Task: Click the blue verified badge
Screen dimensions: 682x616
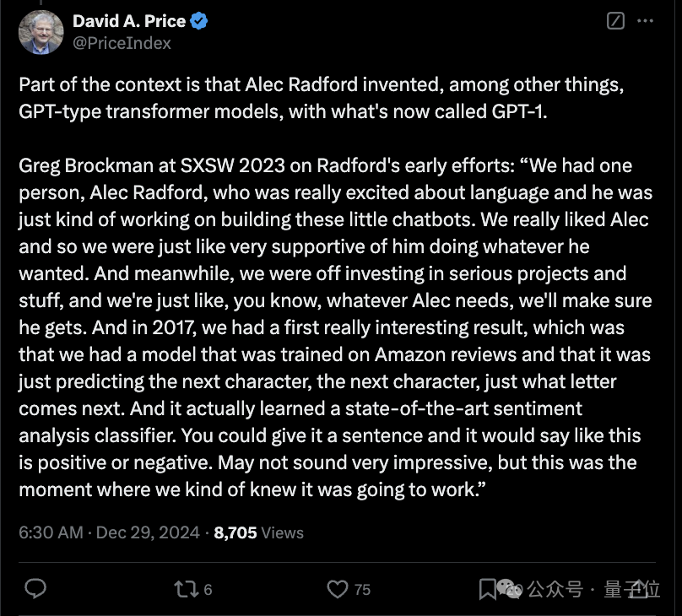Action: click(198, 21)
